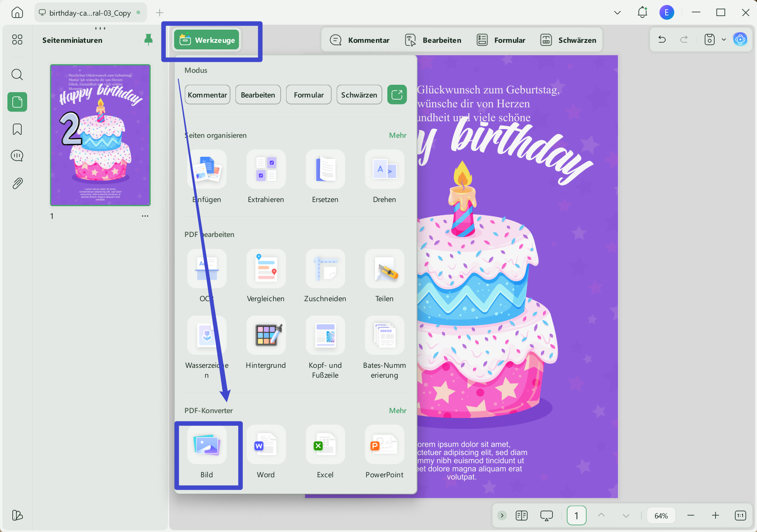Choose Schwärzen mode in Modus section
The height and width of the screenshot is (532, 757).
[x=359, y=95]
